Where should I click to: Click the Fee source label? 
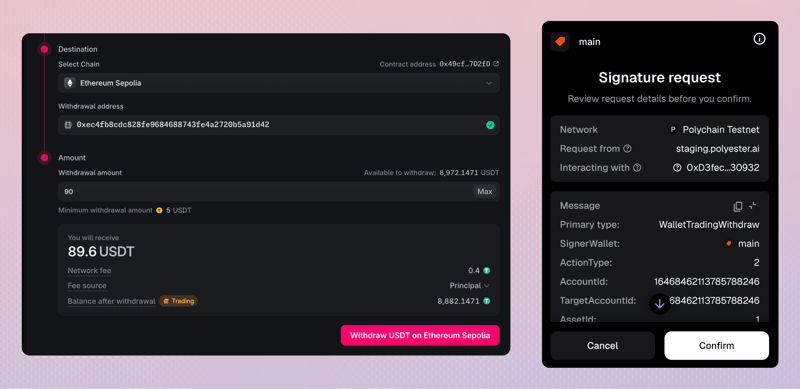click(x=87, y=286)
